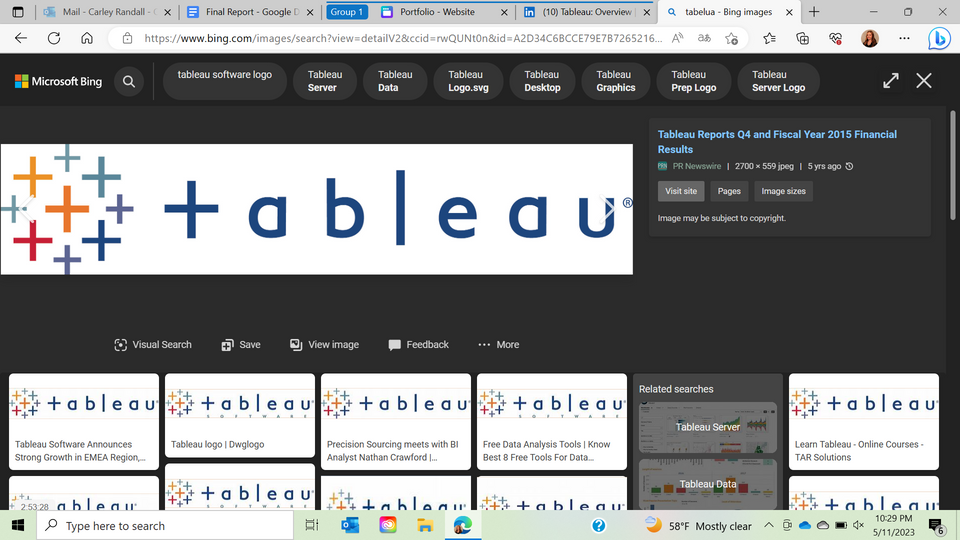Screen dimensions: 960x540
Task: Go to browser home page
Action: [87, 38]
